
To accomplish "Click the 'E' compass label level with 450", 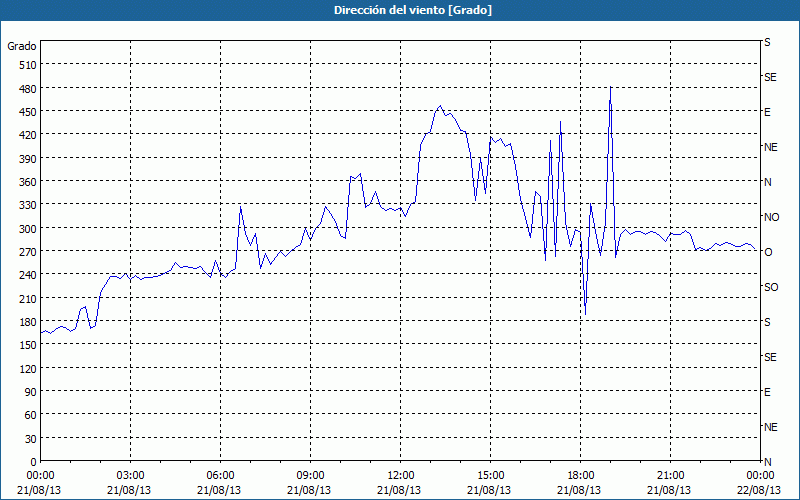I will coord(767,112).
